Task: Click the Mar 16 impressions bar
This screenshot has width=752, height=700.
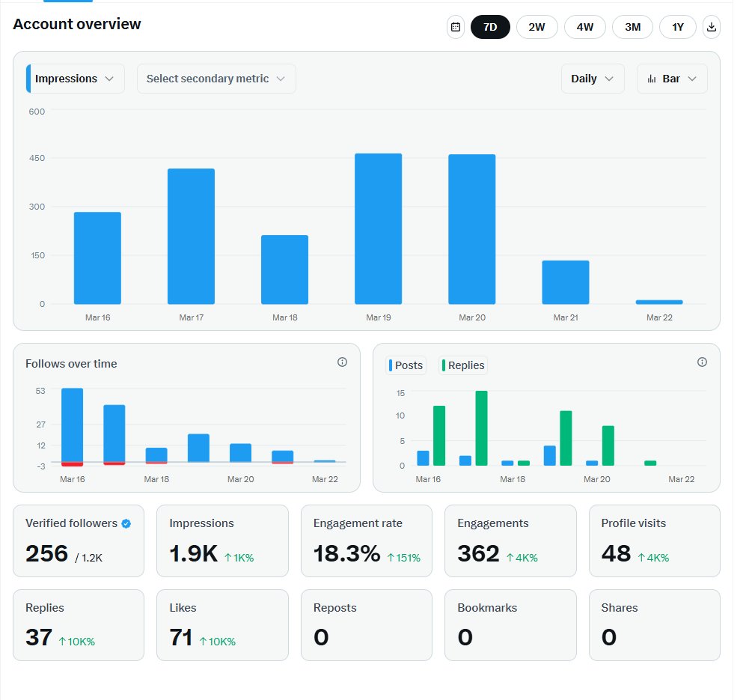Action: pos(97,258)
